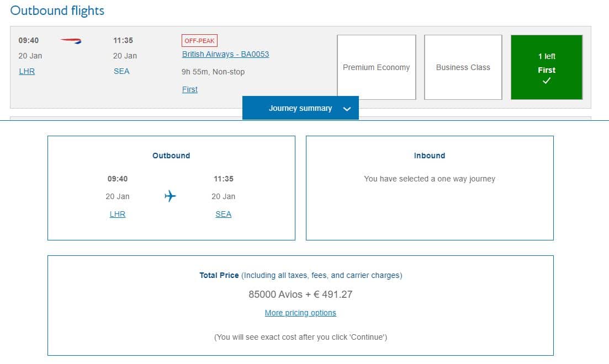
Task: Select the Business Class cabin option
Action: [463, 67]
